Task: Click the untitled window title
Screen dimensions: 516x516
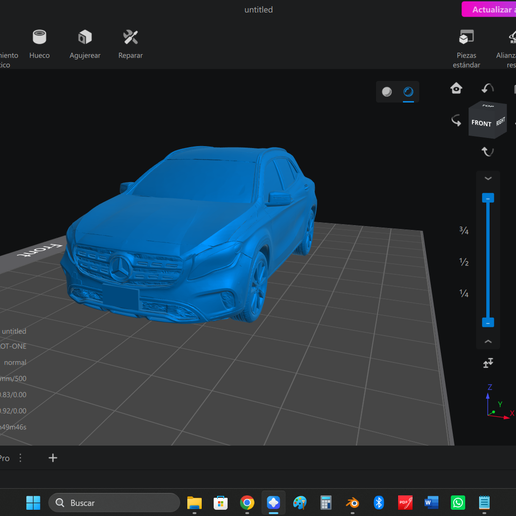Action: [259, 10]
